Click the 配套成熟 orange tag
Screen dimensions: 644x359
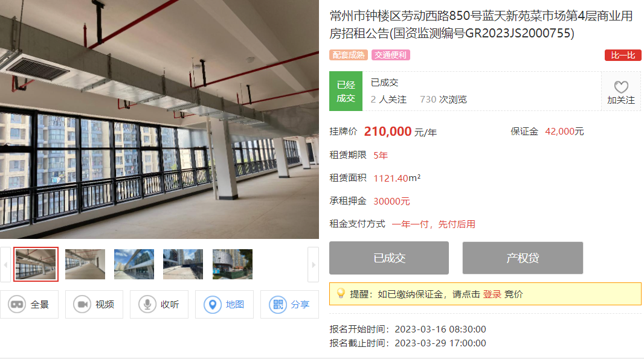pos(349,55)
